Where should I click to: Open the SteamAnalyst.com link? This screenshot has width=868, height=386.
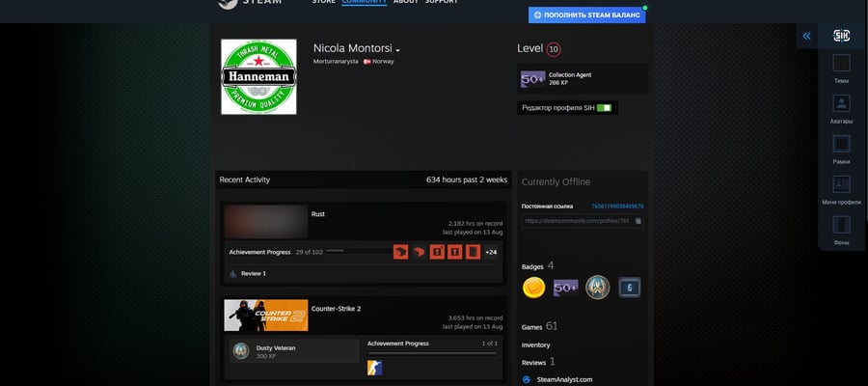coord(564,380)
